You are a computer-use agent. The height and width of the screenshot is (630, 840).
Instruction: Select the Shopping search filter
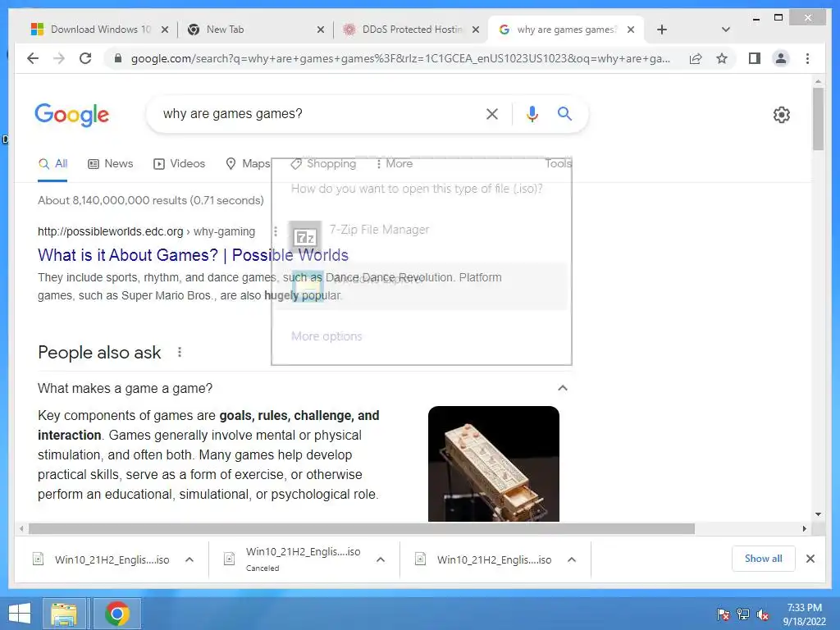click(323, 164)
